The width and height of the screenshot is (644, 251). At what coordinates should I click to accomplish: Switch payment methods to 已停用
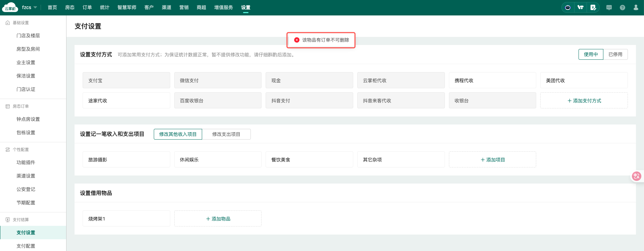tap(615, 54)
